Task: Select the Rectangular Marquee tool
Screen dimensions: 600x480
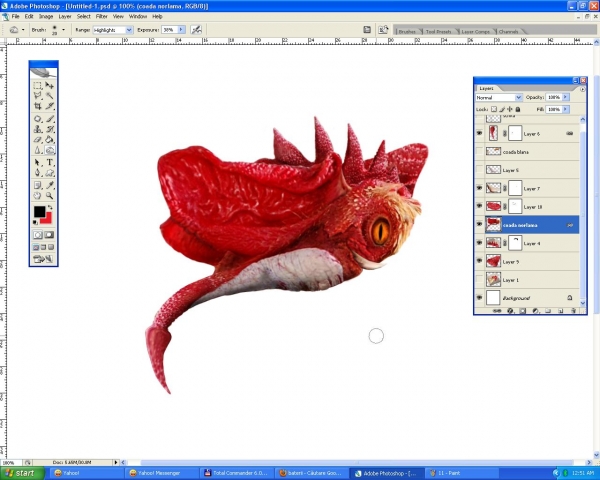Action: click(x=38, y=85)
